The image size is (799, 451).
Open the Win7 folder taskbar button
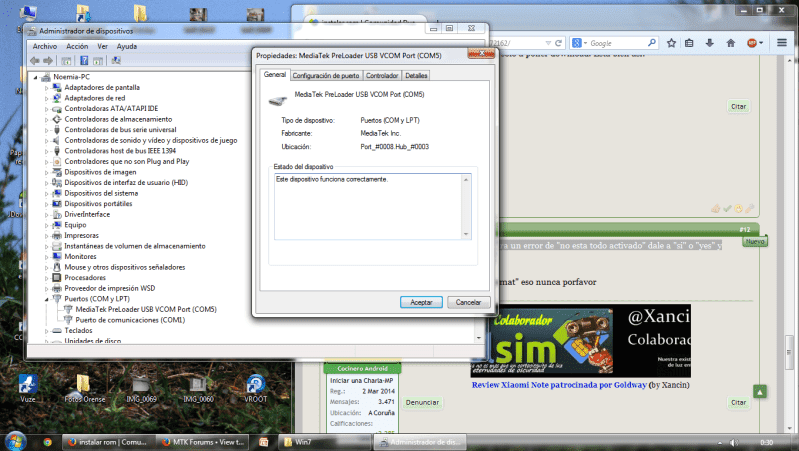pos(326,442)
